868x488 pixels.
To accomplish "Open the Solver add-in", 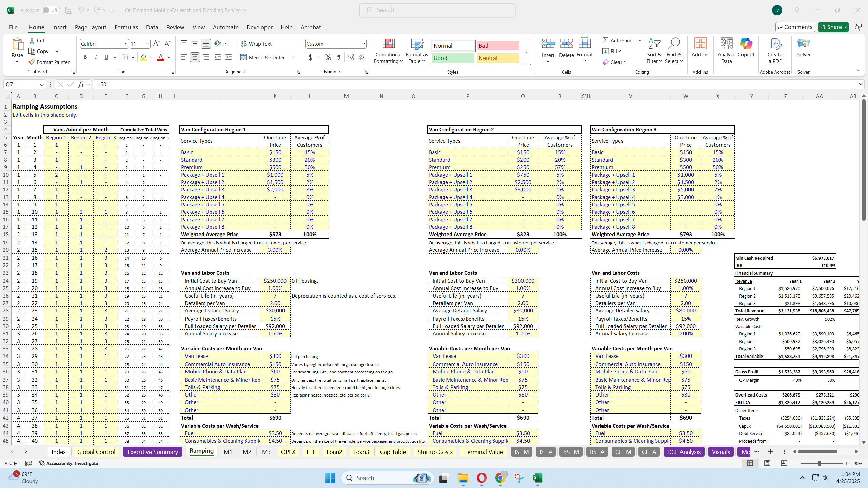I will tap(803, 50).
